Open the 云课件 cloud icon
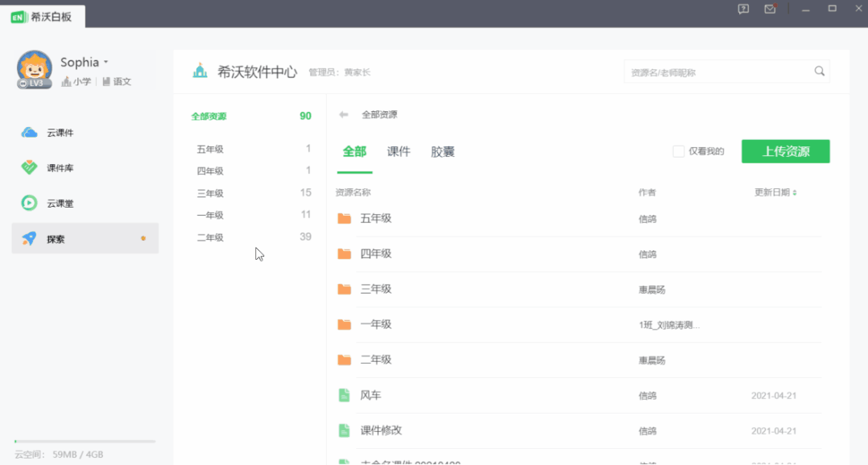868x465 pixels. point(30,133)
